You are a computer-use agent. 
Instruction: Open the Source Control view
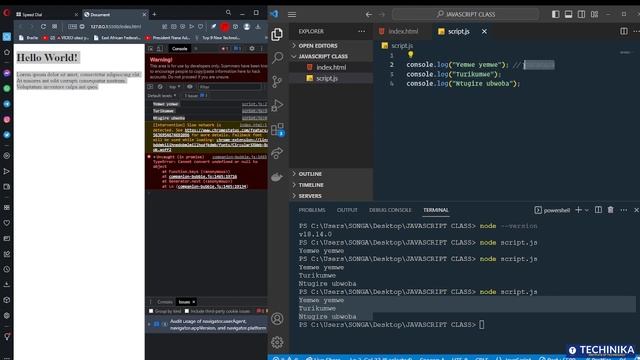(277, 82)
